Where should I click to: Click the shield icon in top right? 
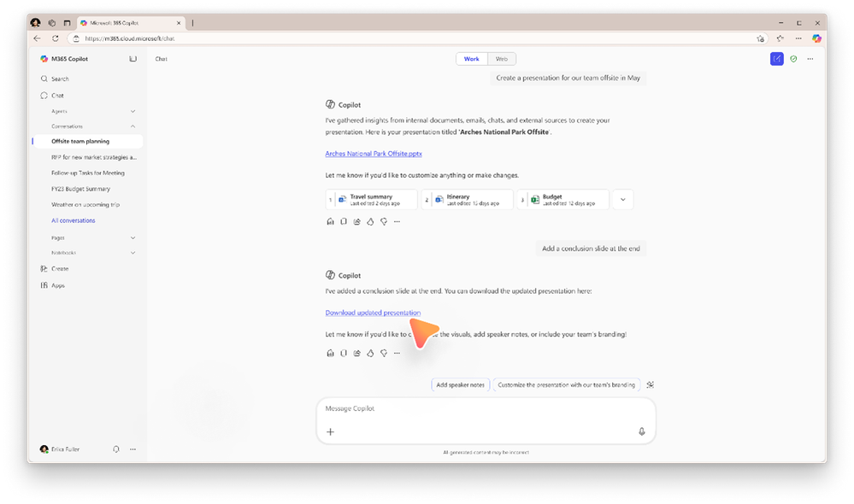[793, 59]
